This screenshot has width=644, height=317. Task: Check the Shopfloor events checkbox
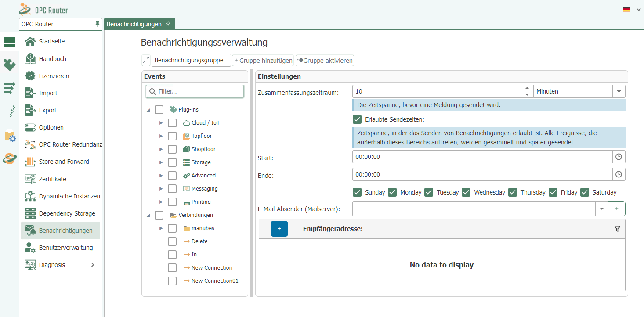(x=172, y=149)
